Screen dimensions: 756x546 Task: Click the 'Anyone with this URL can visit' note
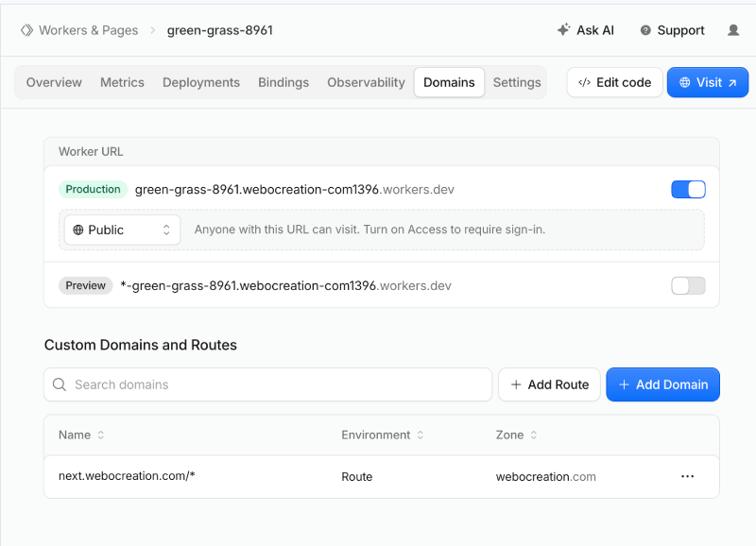pos(369,230)
